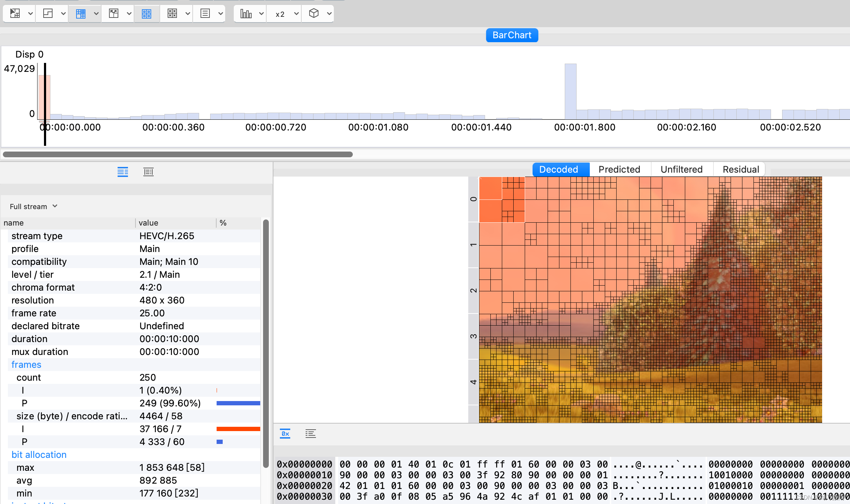Toggle the blue four-squares block overlay icon
Screen dimensions: 850x504
point(147,14)
